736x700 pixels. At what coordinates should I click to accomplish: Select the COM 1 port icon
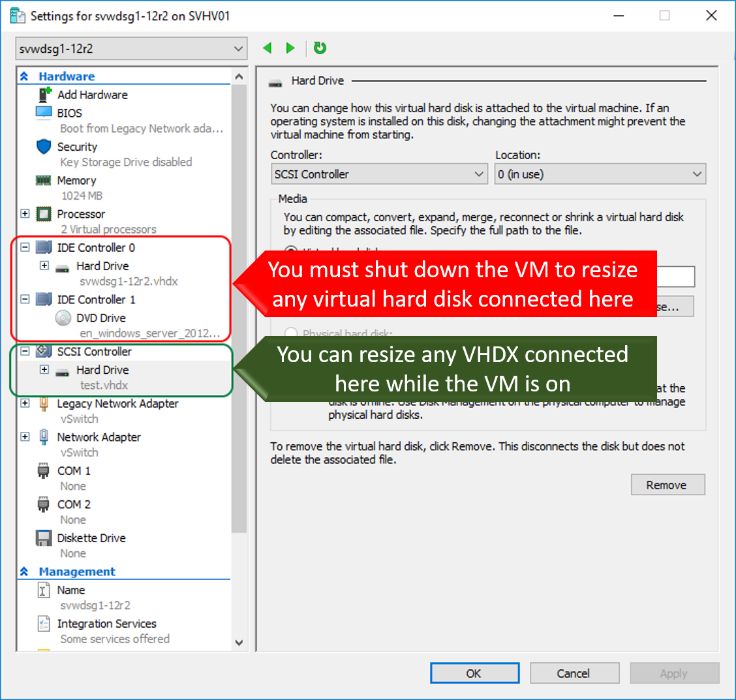43,470
